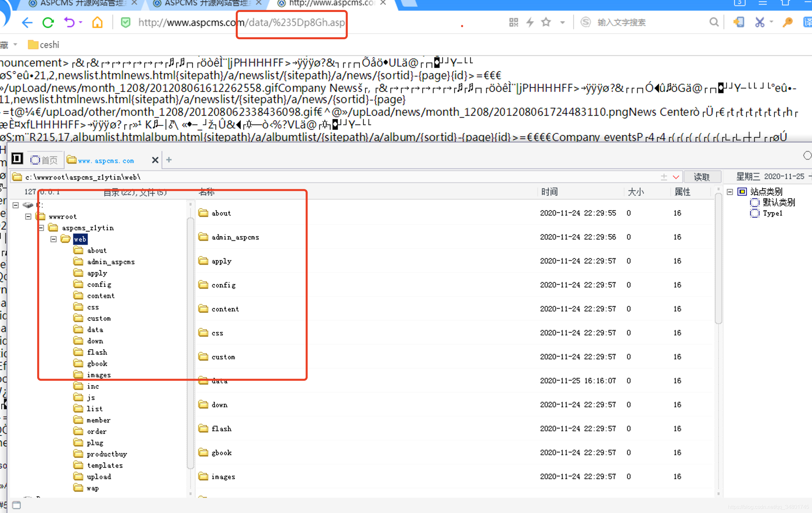The height and width of the screenshot is (513, 812).
Task: Click the search magnifier icon
Action: click(714, 23)
